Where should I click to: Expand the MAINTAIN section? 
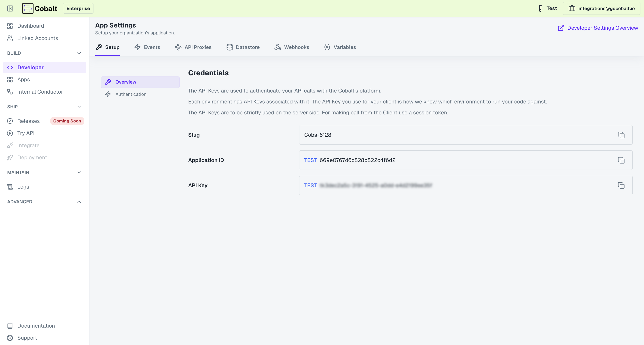pyautogui.click(x=79, y=172)
